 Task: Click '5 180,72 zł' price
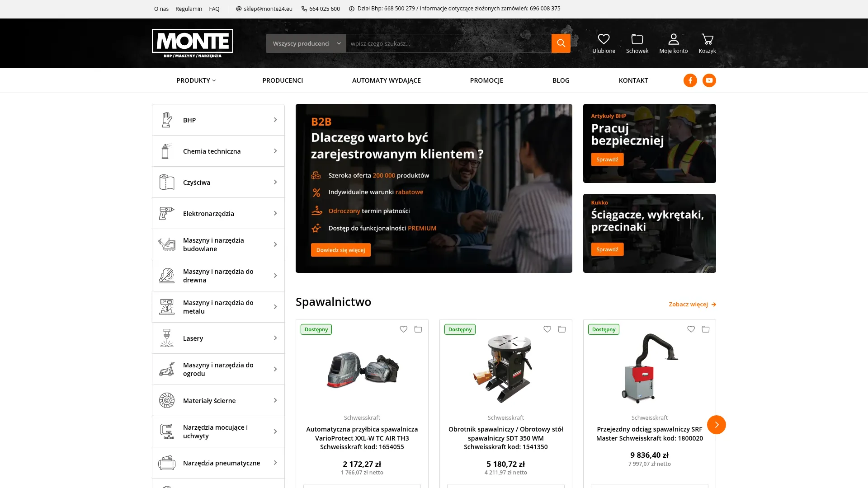coord(506,464)
